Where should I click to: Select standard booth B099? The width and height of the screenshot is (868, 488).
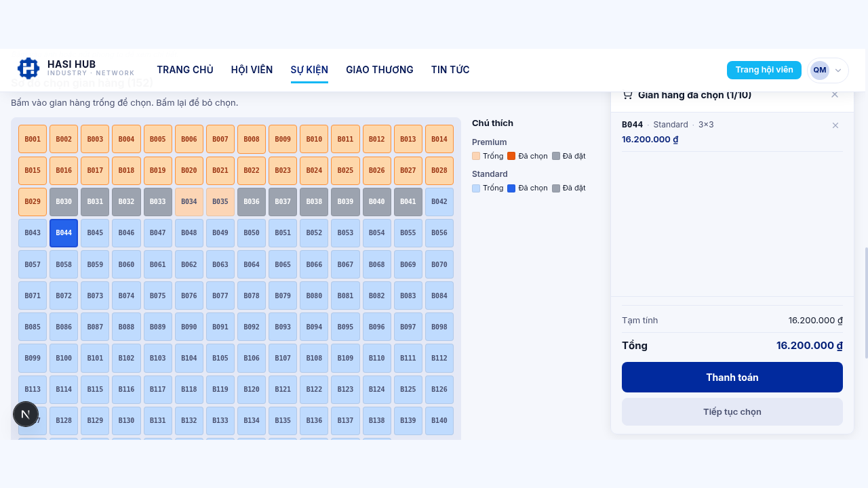[x=33, y=358]
